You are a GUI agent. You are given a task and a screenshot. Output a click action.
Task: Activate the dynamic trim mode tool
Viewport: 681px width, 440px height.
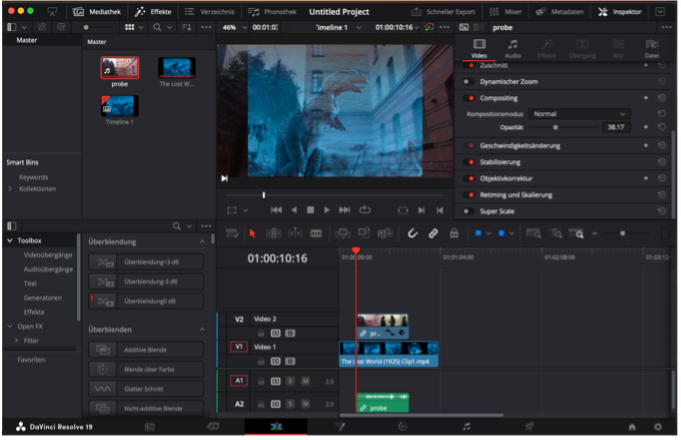tap(295, 234)
